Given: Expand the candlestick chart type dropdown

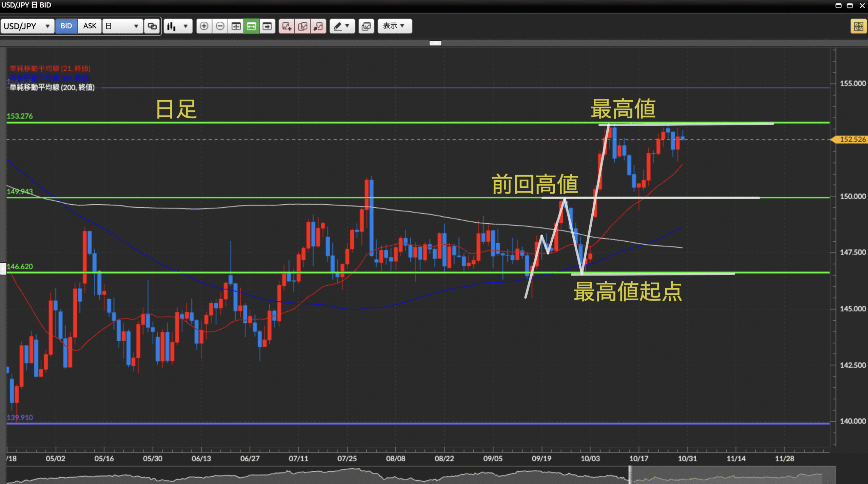Looking at the screenshot, I should click(x=178, y=26).
